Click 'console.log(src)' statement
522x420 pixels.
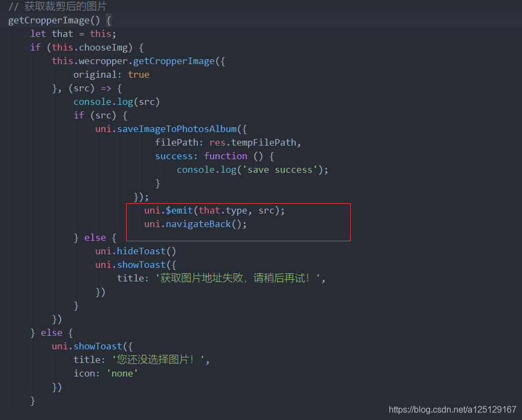(116, 102)
